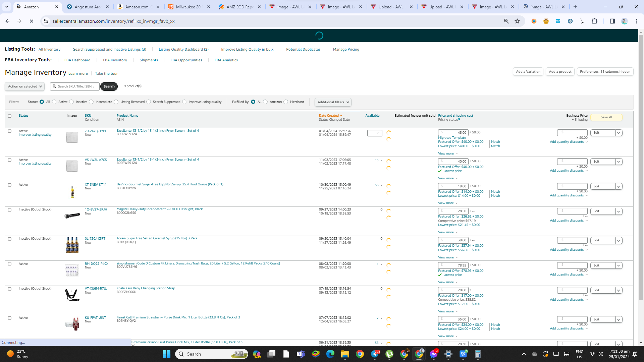This screenshot has height=362, width=644.
Task: Select the checkbox for SKU XT-3NEV-KT11
Action: (10, 185)
